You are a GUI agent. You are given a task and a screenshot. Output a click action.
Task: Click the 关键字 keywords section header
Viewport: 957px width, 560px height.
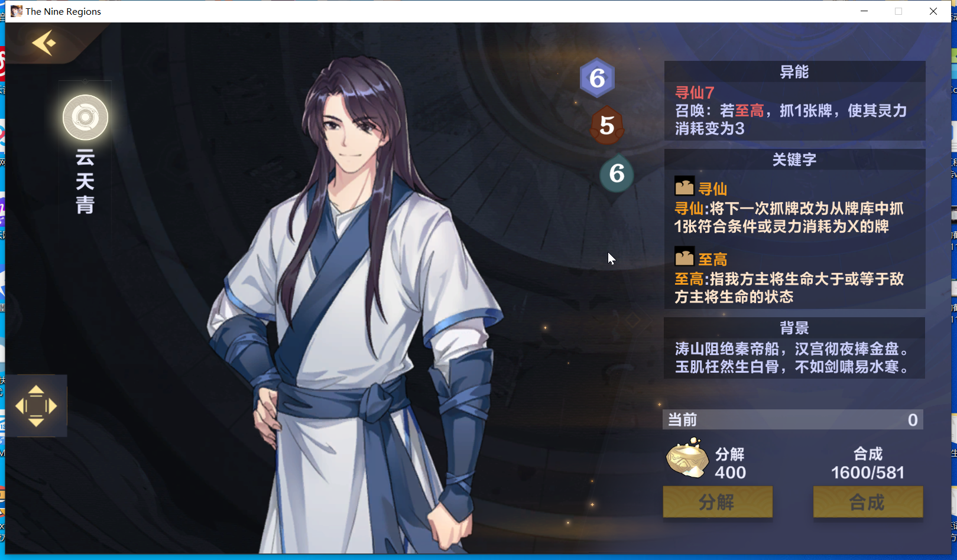tap(794, 159)
